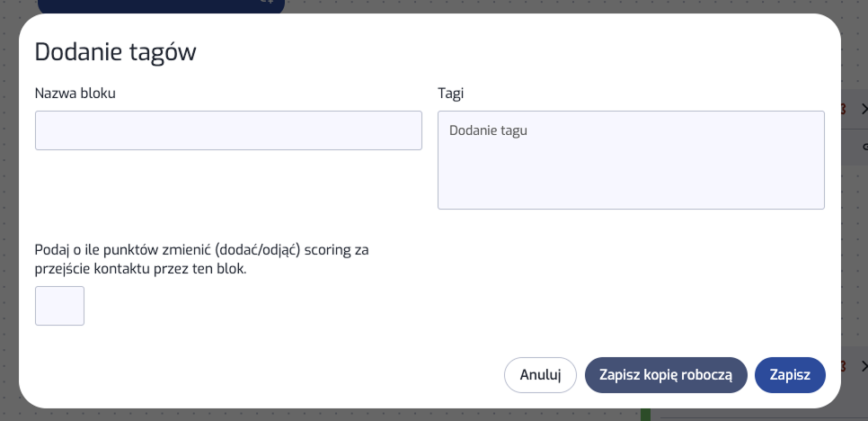Click the small scoring points input box

point(59,306)
